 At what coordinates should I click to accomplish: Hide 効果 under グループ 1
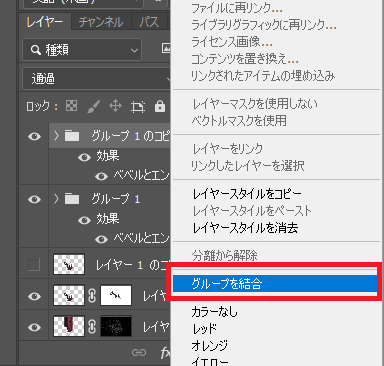[x=84, y=220]
